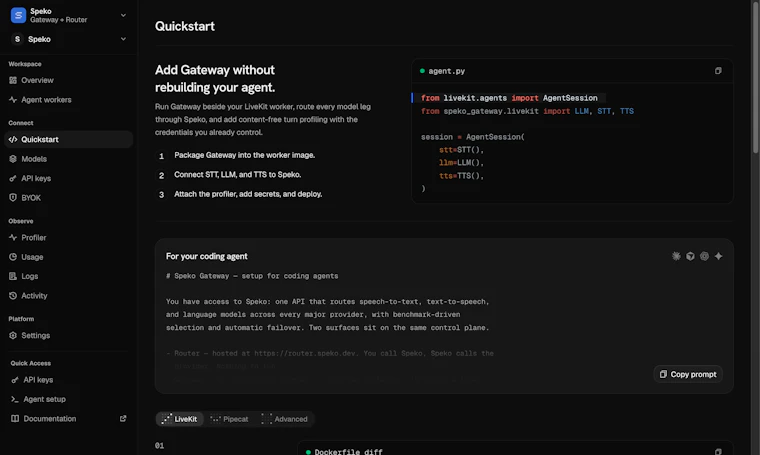Click step 1 'Package Gateway into the worker image.'
The width and height of the screenshot is (760, 455).
click(x=244, y=155)
